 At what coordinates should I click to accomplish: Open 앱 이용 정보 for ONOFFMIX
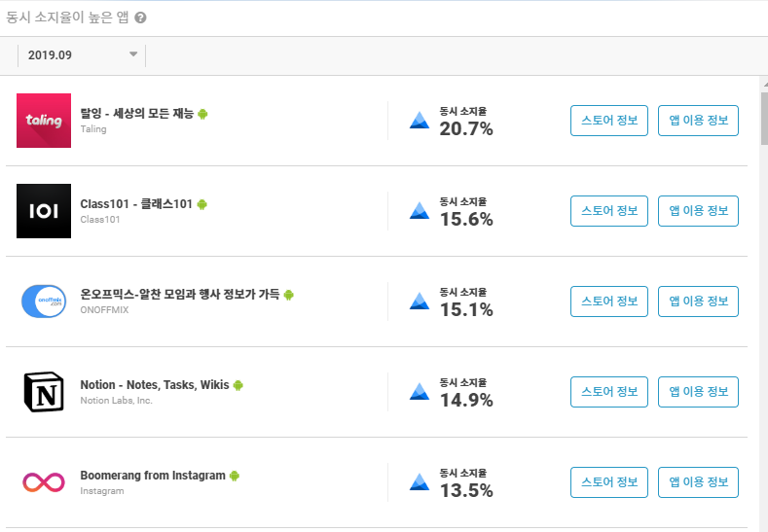coord(698,301)
